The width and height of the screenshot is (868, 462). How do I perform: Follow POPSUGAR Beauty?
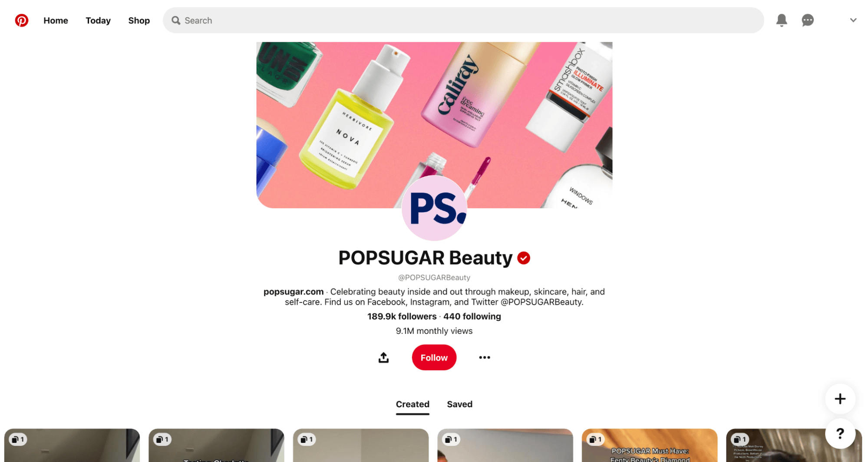[434, 357]
